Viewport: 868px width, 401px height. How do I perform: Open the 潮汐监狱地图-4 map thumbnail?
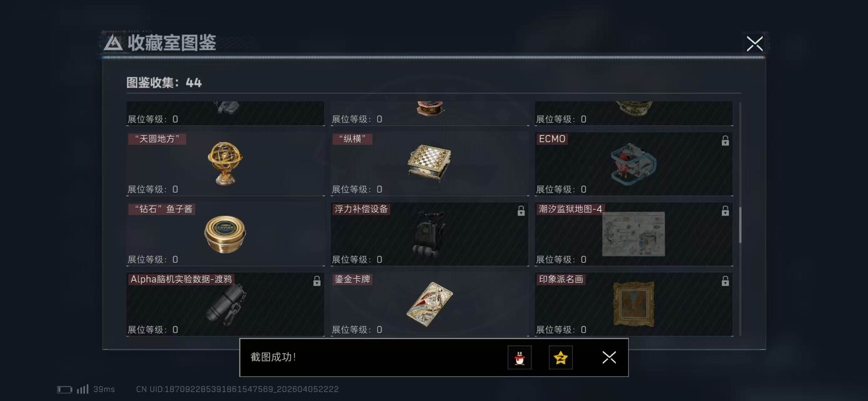tap(633, 234)
